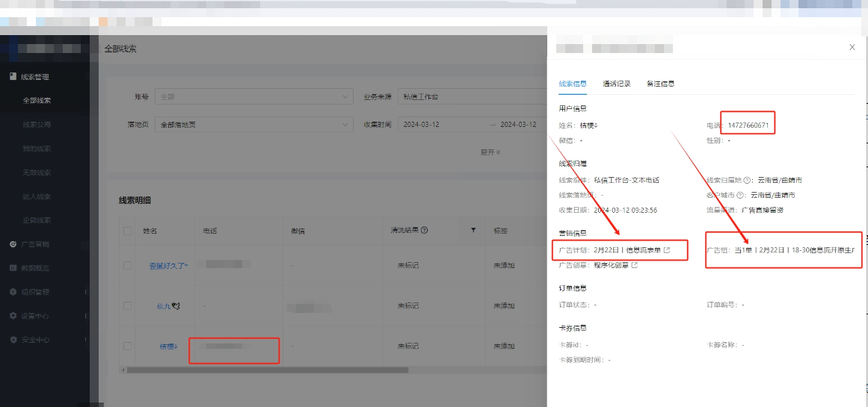This screenshot has height=407, width=868.
Task: Click the 收集时间 end date field
Action: [x=519, y=125]
